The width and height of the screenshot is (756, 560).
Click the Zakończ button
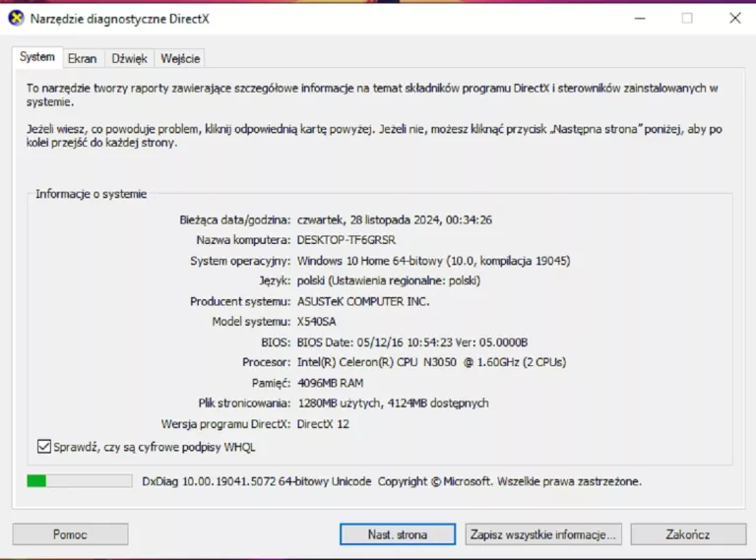688,534
